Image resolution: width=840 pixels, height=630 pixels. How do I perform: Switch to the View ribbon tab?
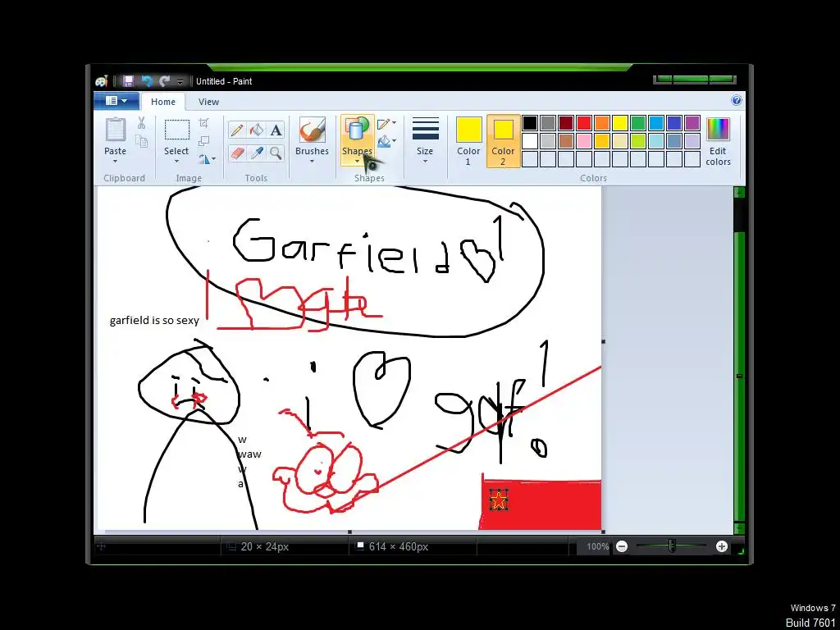(208, 102)
